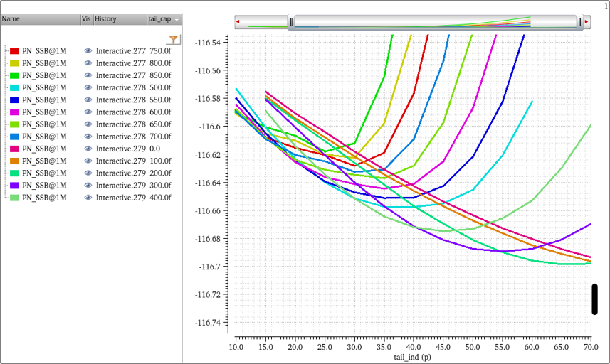Image resolution: width=610 pixels, height=364 pixels.
Task: Click the tree branch of 800.0f row
Action: point(6,63)
